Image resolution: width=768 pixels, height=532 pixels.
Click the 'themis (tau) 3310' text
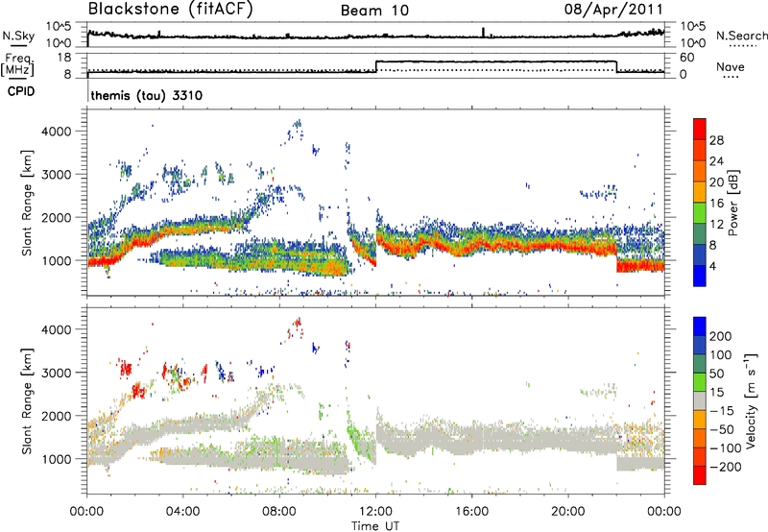pyautogui.click(x=147, y=95)
